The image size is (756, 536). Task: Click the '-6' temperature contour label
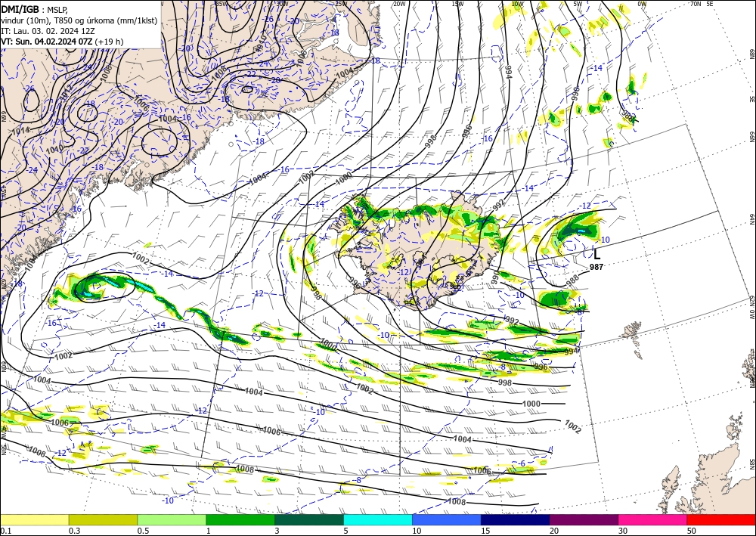coord(522,463)
